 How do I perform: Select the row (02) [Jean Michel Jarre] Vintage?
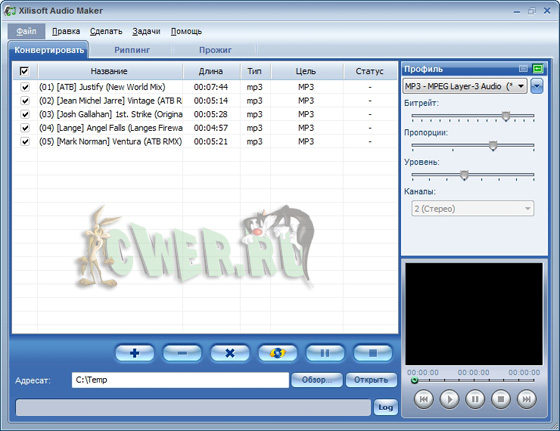(x=205, y=101)
